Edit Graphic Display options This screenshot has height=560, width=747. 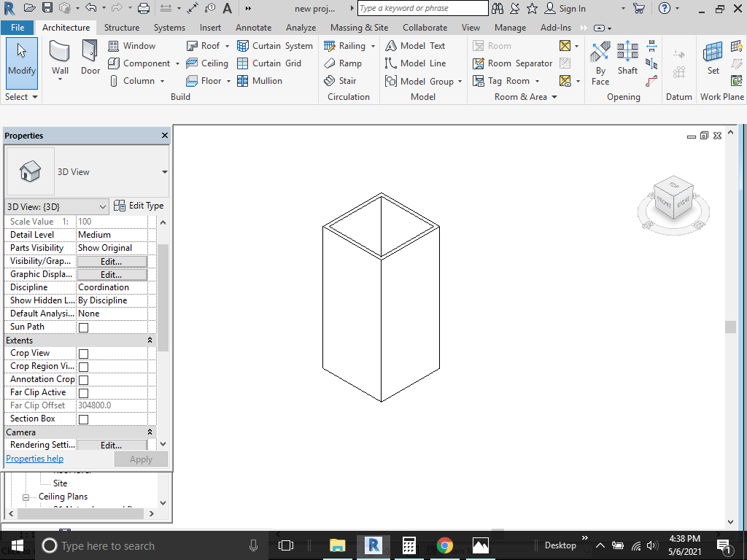click(x=112, y=275)
